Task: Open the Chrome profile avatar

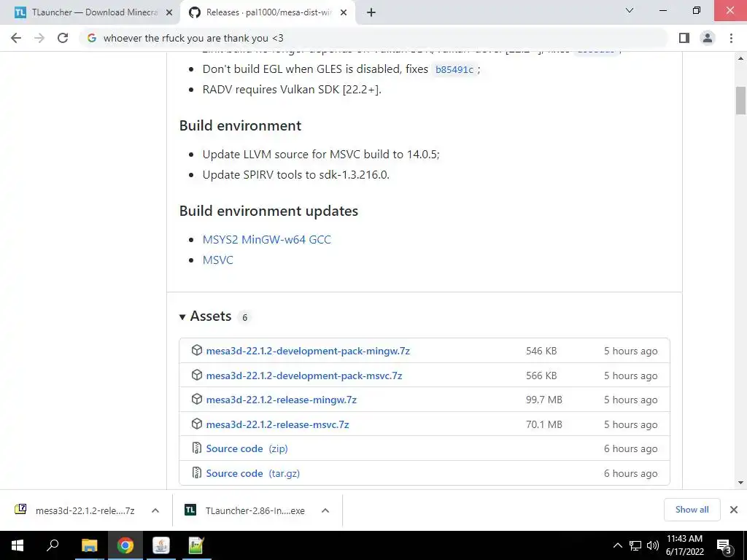Action: tap(708, 38)
